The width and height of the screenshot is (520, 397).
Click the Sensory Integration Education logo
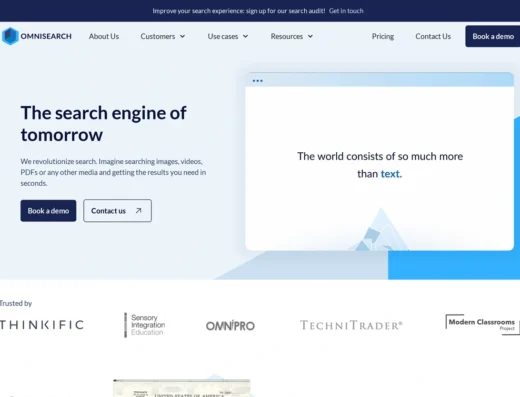point(145,325)
